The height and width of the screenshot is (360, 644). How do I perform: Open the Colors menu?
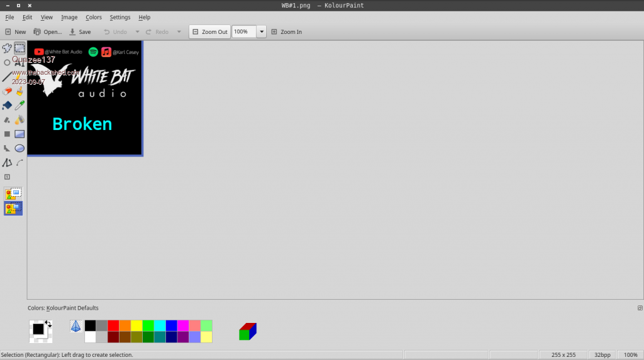[x=94, y=18]
